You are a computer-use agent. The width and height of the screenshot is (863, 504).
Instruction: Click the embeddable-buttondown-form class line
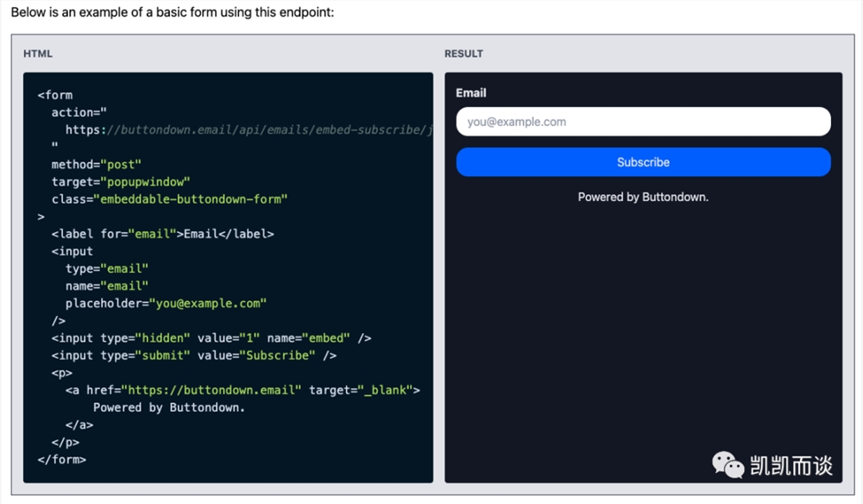point(169,199)
